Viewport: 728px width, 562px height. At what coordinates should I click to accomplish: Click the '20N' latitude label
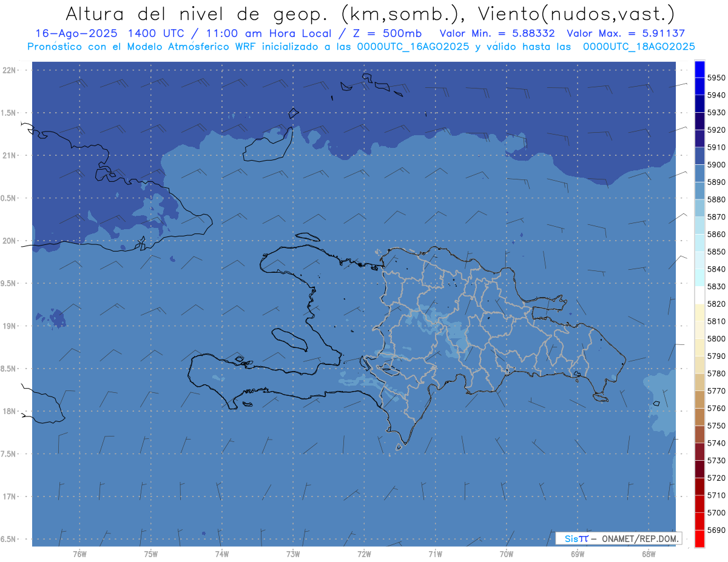[8, 241]
